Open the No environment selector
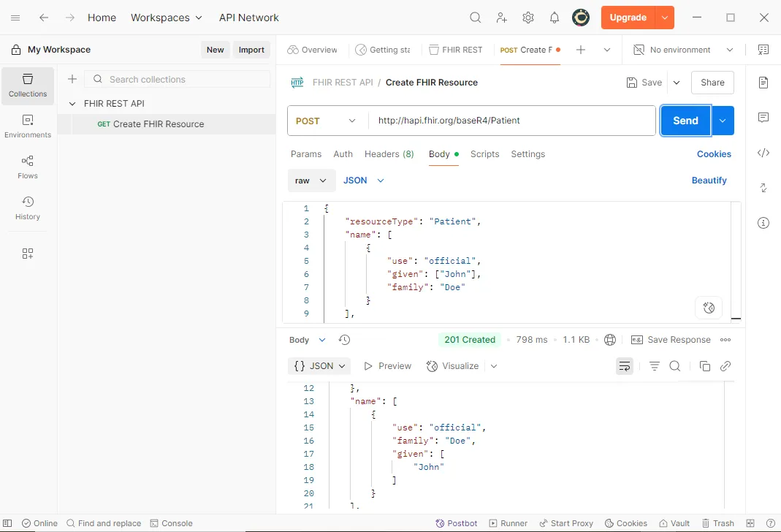The width and height of the screenshot is (781, 532). point(683,50)
